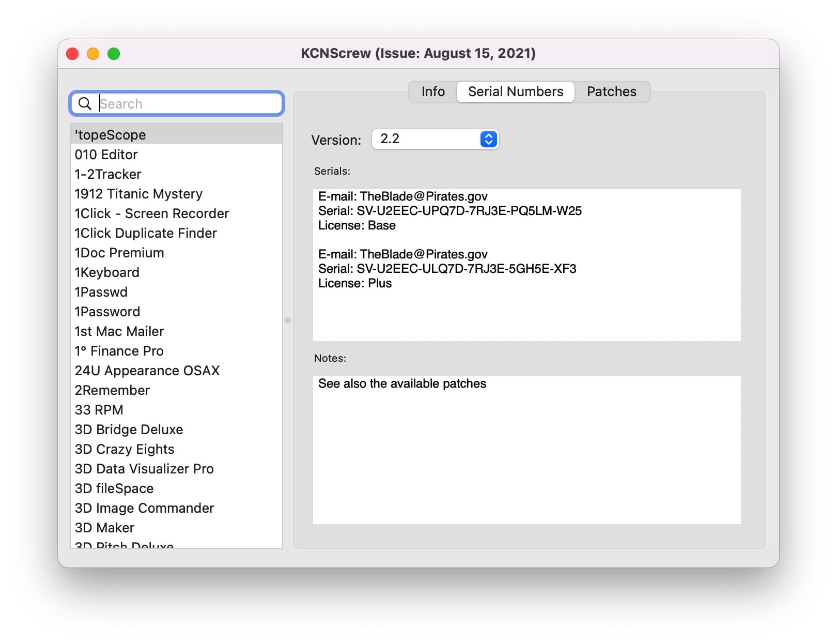Image resolution: width=837 pixels, height=644 pixels.
Task: Click into the Notes text area
Action: pyautogui.click(x=526, y=450)
